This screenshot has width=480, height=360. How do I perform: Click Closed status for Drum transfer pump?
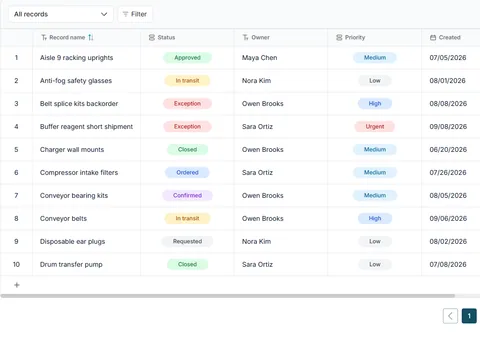(x=187, y=265)
